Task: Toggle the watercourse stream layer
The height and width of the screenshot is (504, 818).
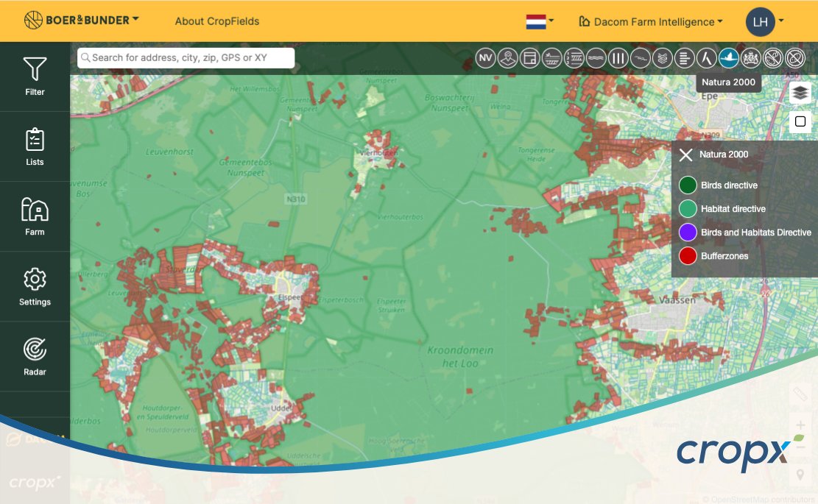Action: (x=640, y=58)
